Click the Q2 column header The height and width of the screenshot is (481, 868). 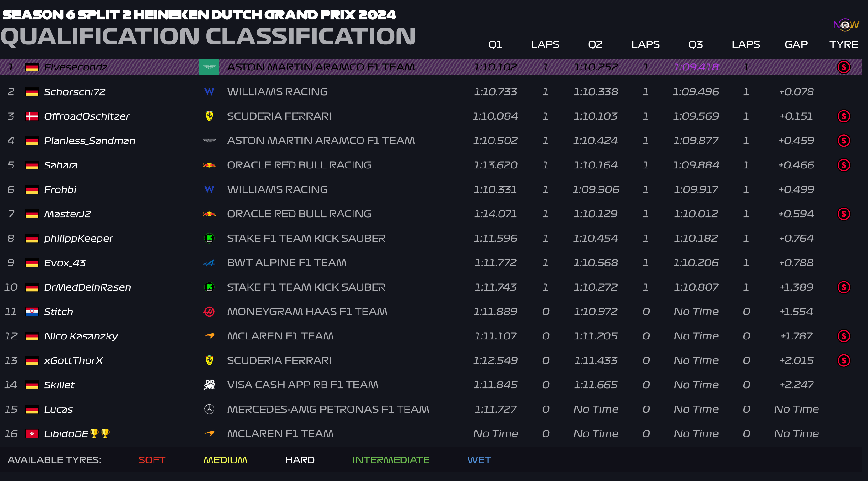click(x=595, y=44)
